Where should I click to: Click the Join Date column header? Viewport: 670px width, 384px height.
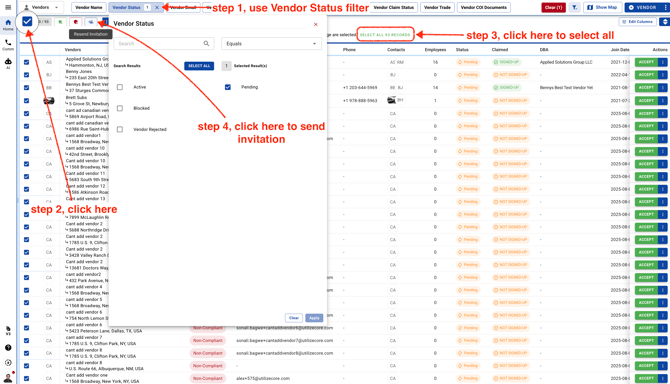tap(620, 50)
